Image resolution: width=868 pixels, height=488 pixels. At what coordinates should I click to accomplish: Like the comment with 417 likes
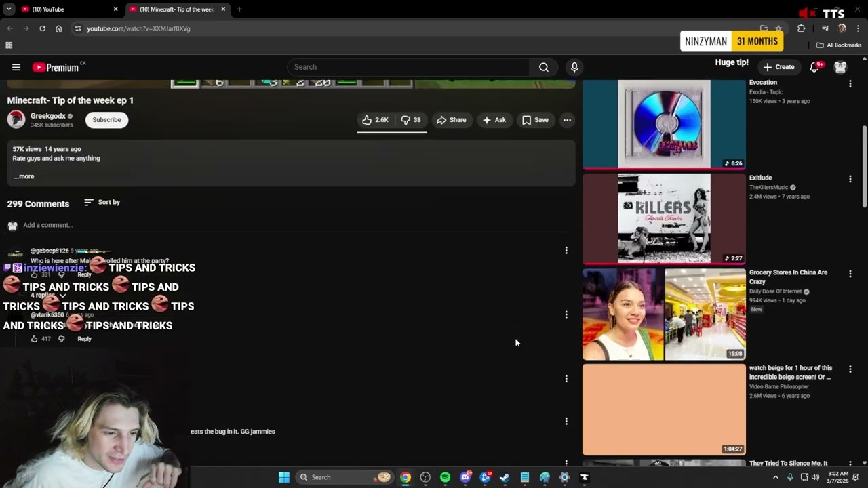tap(34, 339)
